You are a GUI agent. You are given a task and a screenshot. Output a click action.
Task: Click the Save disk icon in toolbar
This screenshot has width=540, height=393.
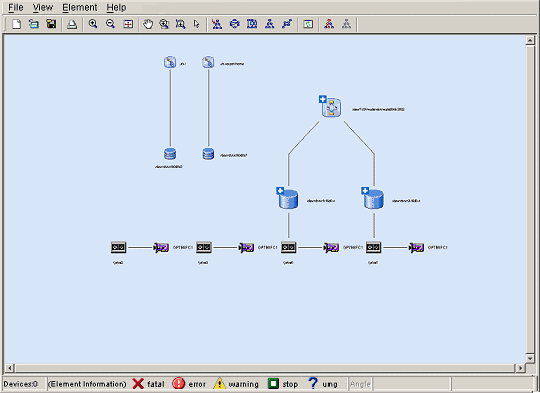pos(51,24)
